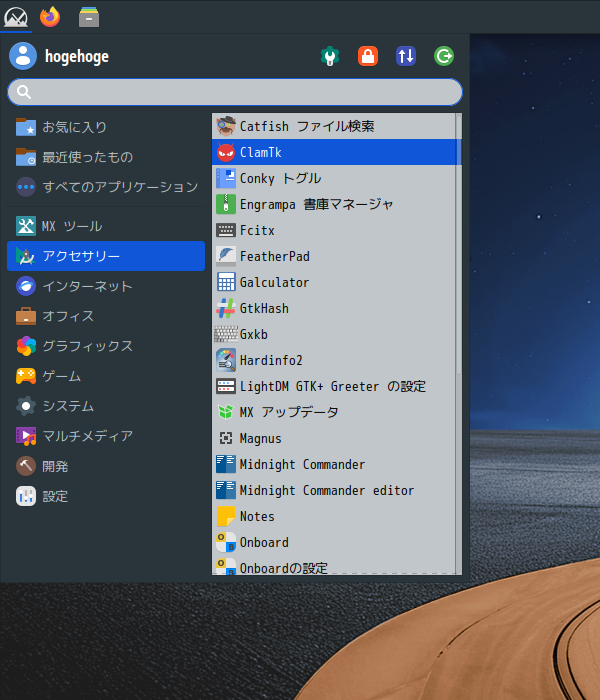Image resolution: width=600 pixels, height=700 pixels.
Task: Click the Magnus magnifier icon
Action: (226, 438)
